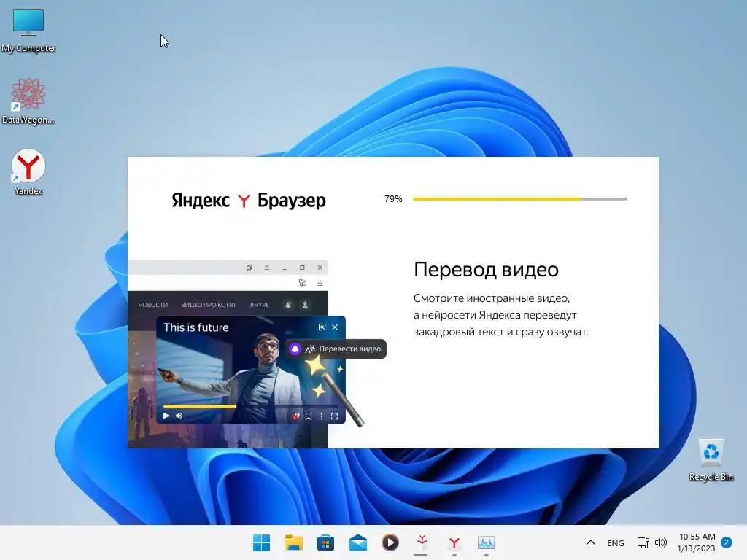
Task: Open the volume control tray icon
Action: 661,542
